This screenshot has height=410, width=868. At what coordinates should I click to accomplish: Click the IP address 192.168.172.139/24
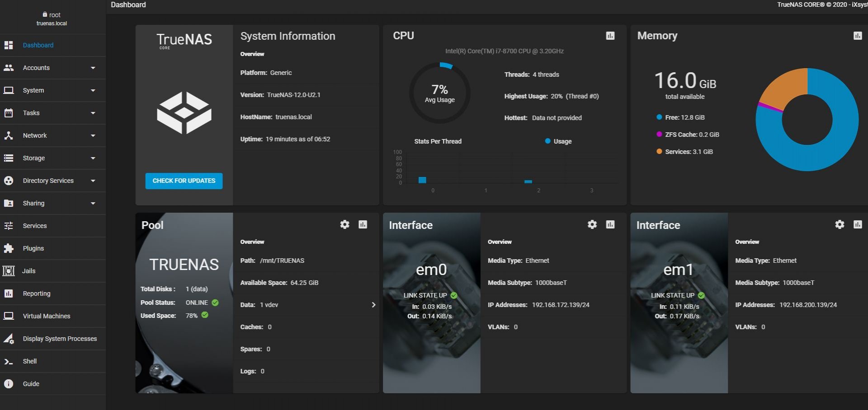[561, 305]
